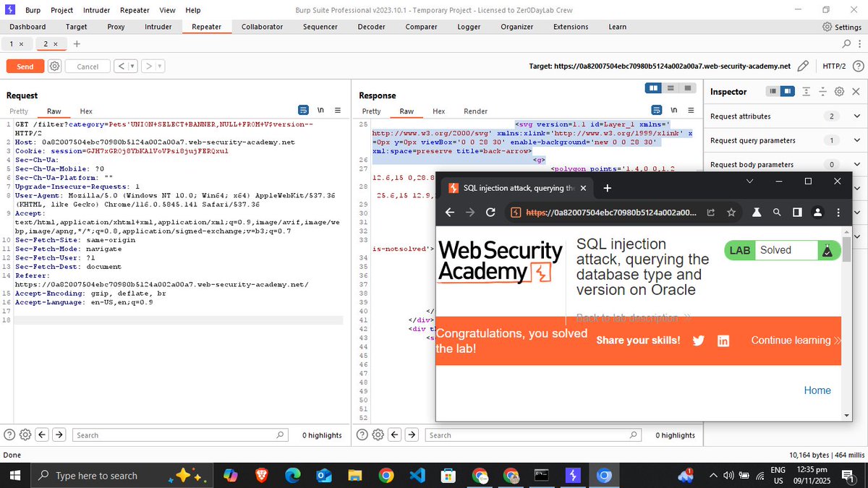Screen dimensions: 868x488
Task: Open the Chrome labs flask icon
Action: pyautogui.click(x=756, y=213)
